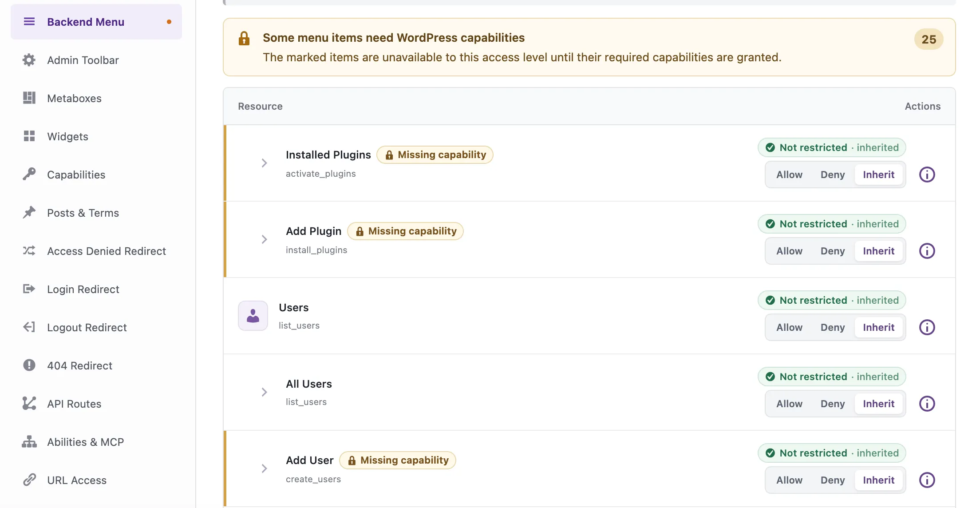Open 404 Redirect settings
The width and height of the screenshot is (980, 508).
(96, 365)
